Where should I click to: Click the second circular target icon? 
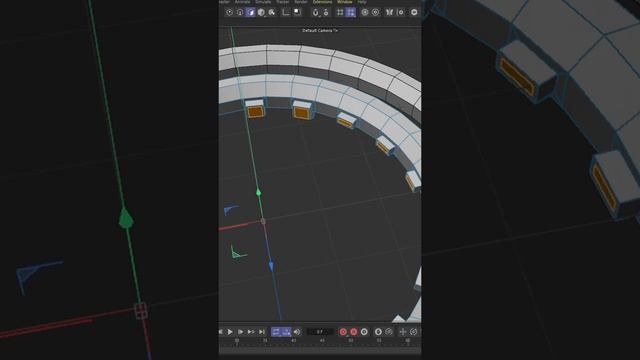click(376, 12)
